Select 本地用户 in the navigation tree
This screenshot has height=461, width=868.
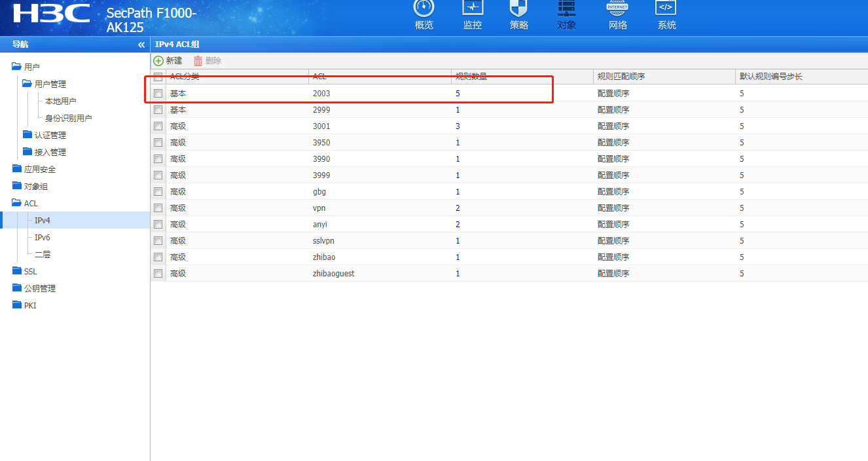[60, 101]
